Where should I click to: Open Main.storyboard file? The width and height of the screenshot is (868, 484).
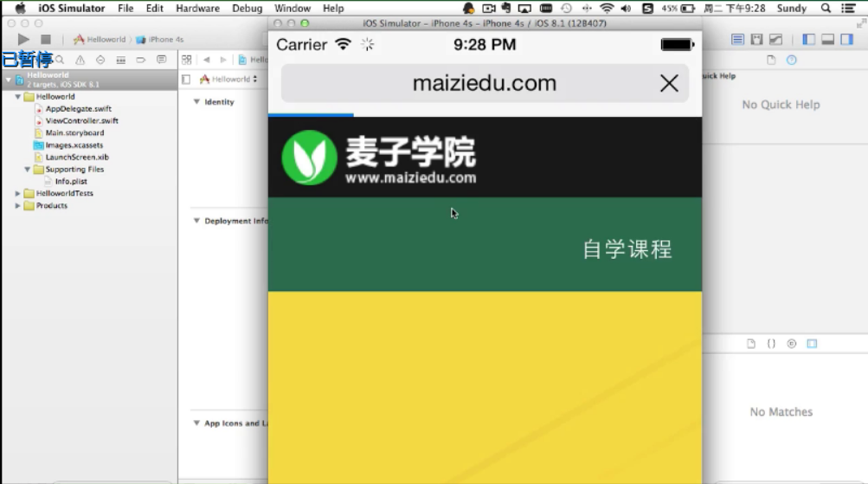[x=74, y=133]
